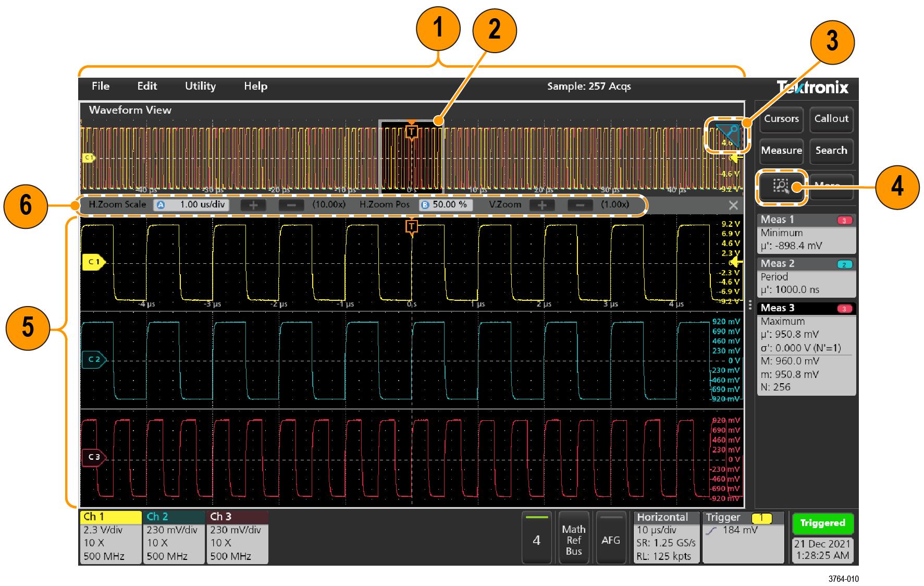Click the Cursors button

click(781, 119)
